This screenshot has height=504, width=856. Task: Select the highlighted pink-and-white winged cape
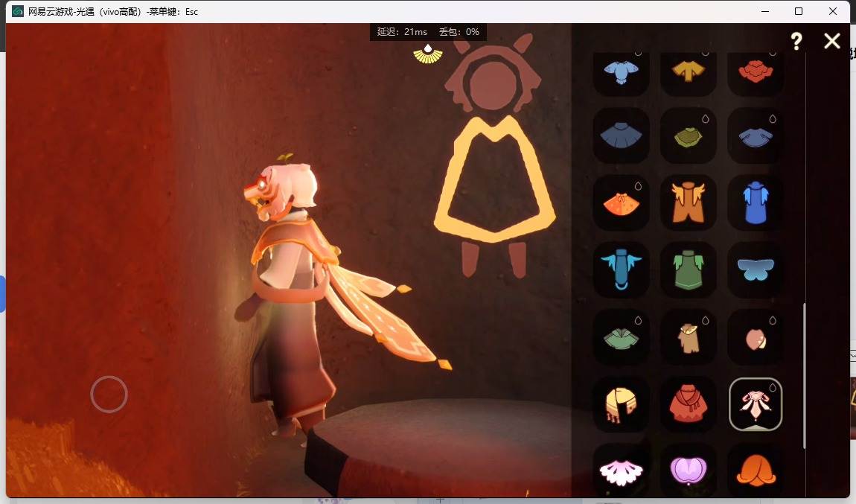pos(756,404)
